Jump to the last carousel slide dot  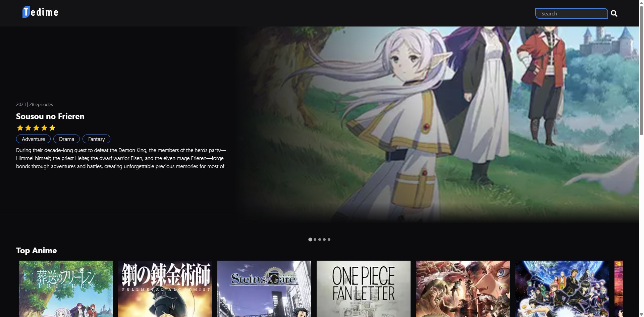click(x=329, y=240)
